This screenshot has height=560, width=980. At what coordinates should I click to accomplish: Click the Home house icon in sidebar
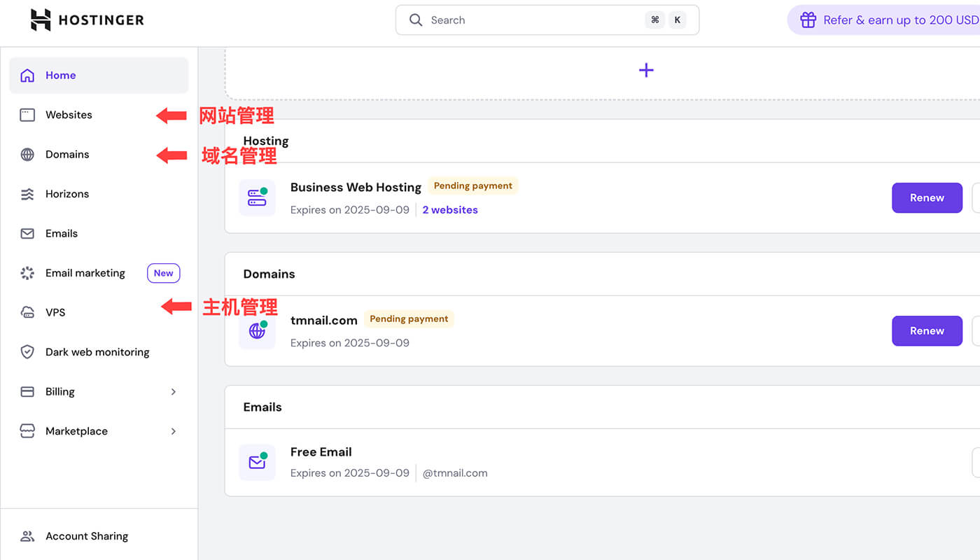coord(27,76)
